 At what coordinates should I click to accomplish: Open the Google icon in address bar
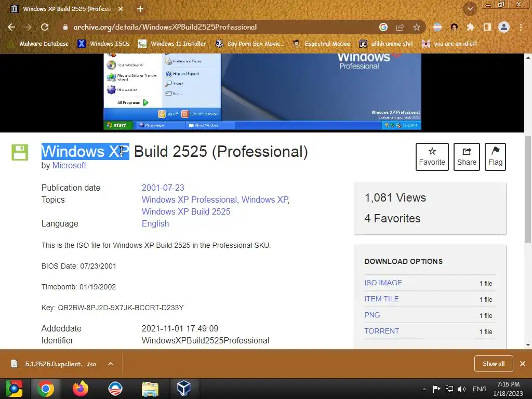(x=383, y=27)
